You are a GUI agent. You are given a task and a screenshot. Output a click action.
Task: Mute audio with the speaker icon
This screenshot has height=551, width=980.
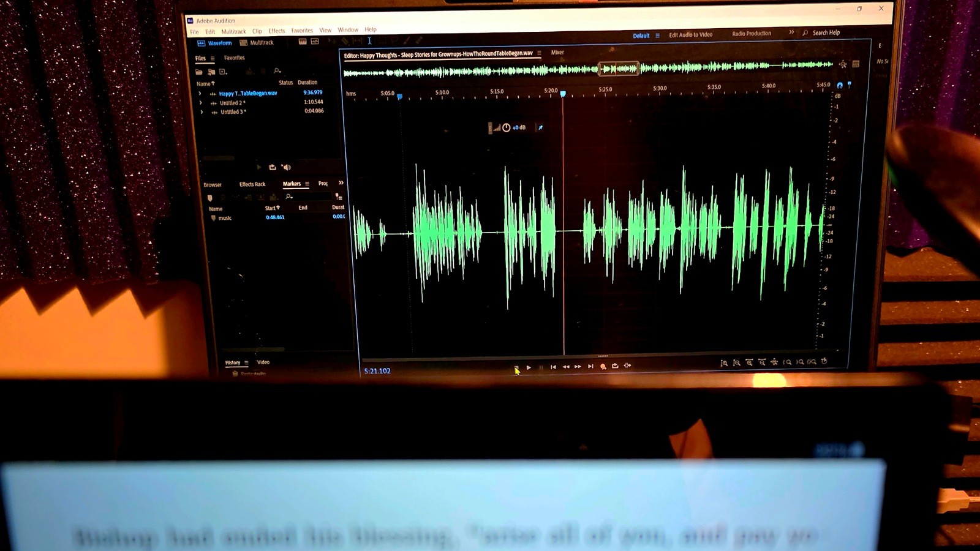[287, 167]
